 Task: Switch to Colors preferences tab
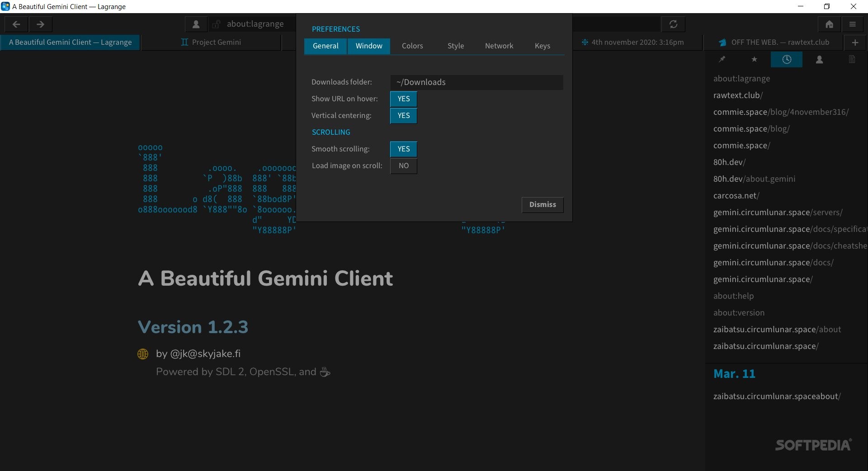pos(412,46)
